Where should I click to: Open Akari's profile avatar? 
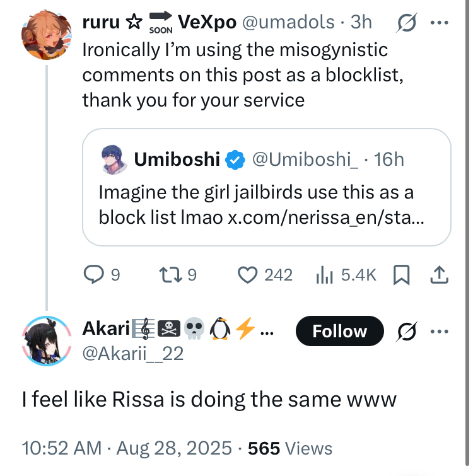[45, 341]
